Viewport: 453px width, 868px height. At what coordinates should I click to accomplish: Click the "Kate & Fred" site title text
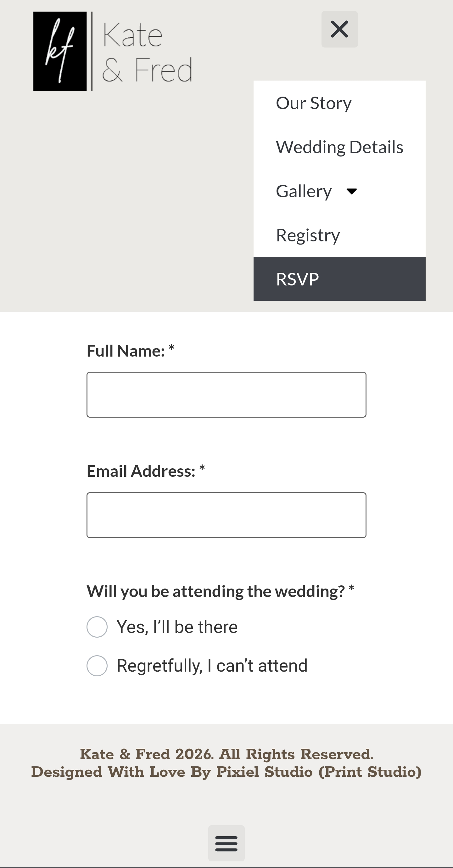coord(147,52)
